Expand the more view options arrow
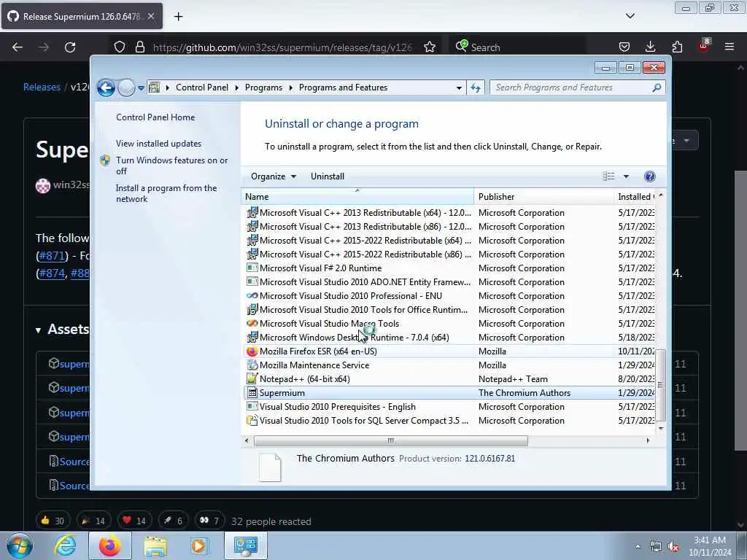 point(626,176)
